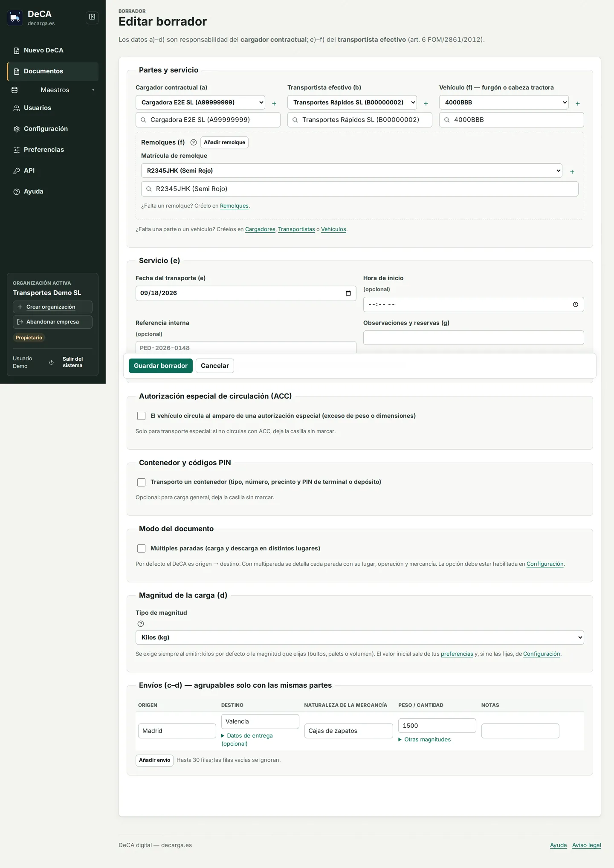Image resolution: width=614 pixels, height=868 pixels.
Task: Expand the Maestros sidebar menu
Action: point(53,90)
